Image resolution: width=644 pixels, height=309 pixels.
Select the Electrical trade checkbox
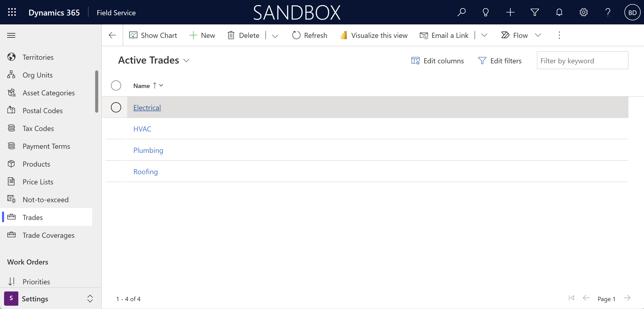(116, 107)
